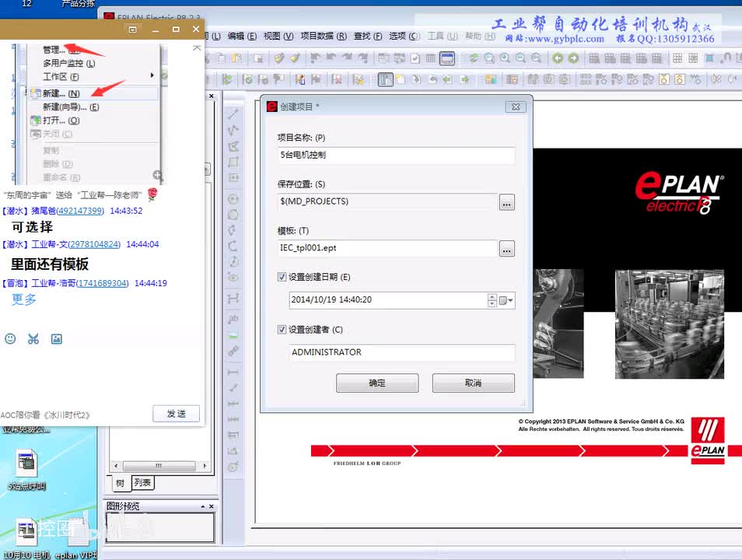Click the Zoom Window magnifier icon
The height and width of the screenshot is (560, 742).
[489, 58]
